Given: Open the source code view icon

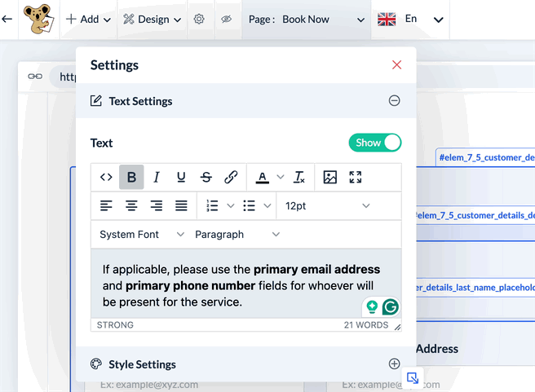Looking at the screenshot, I should click(106, 177).
